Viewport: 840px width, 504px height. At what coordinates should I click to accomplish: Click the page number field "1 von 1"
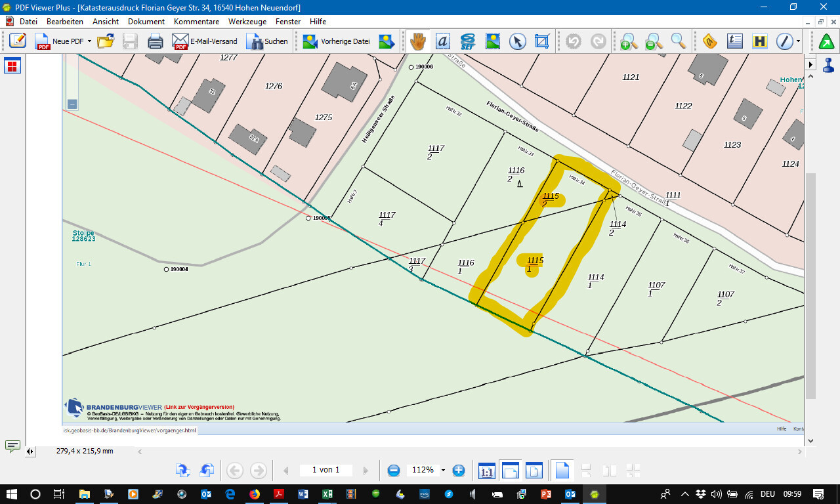pos(325,470)
